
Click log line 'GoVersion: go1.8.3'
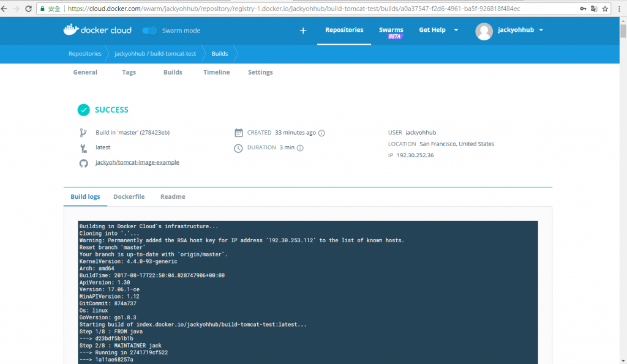tap(108, 318)
